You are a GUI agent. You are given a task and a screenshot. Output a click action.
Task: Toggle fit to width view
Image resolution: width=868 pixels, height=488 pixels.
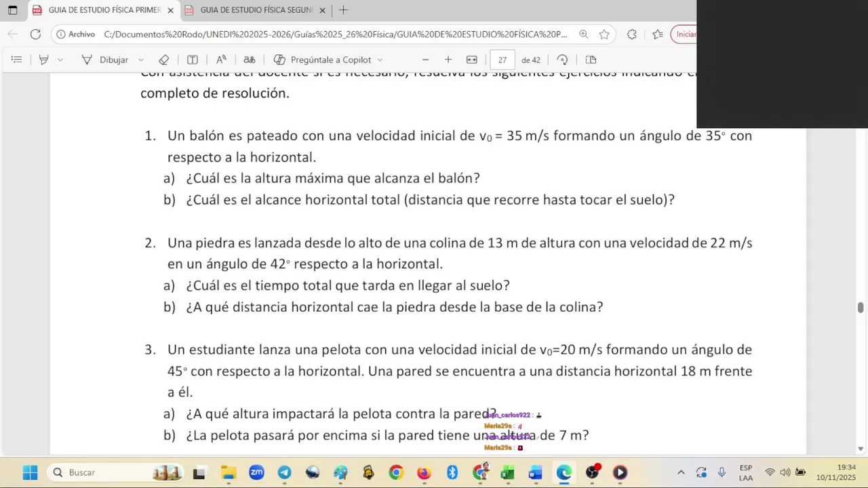tap(472, 60)
